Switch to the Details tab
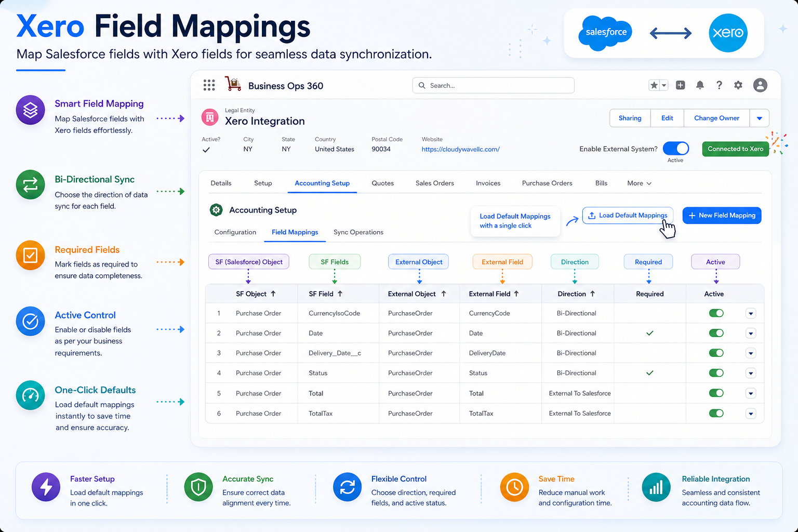 (x=221, y=183)
